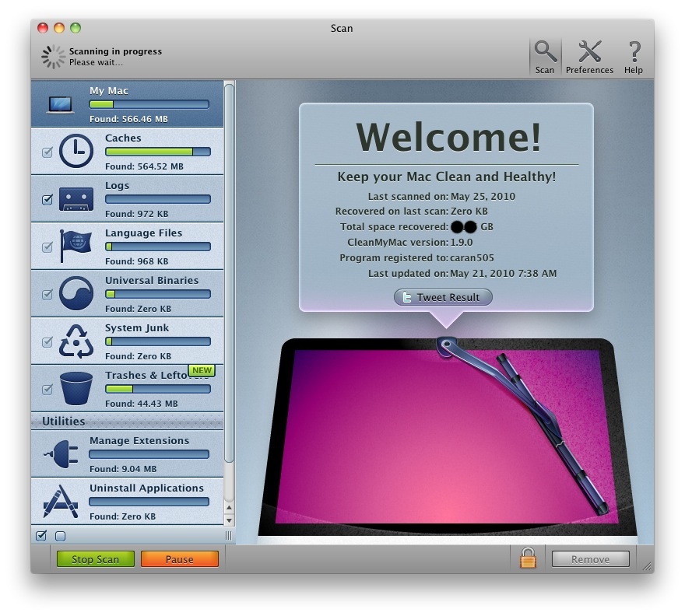Select the Trashes & Leftovers bin icon
Image resolution: width=685 pixels, height=616 pixels.
(x=76, y=389)
